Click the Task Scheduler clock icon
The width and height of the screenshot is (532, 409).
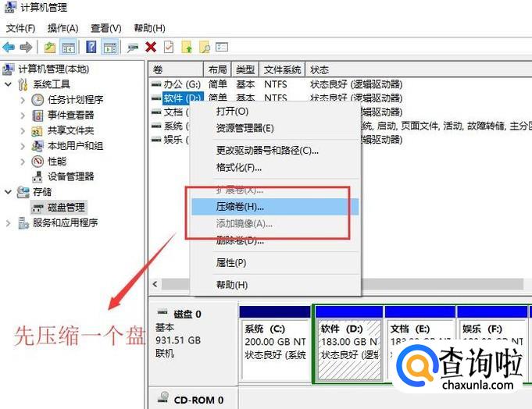click(37, 100)
